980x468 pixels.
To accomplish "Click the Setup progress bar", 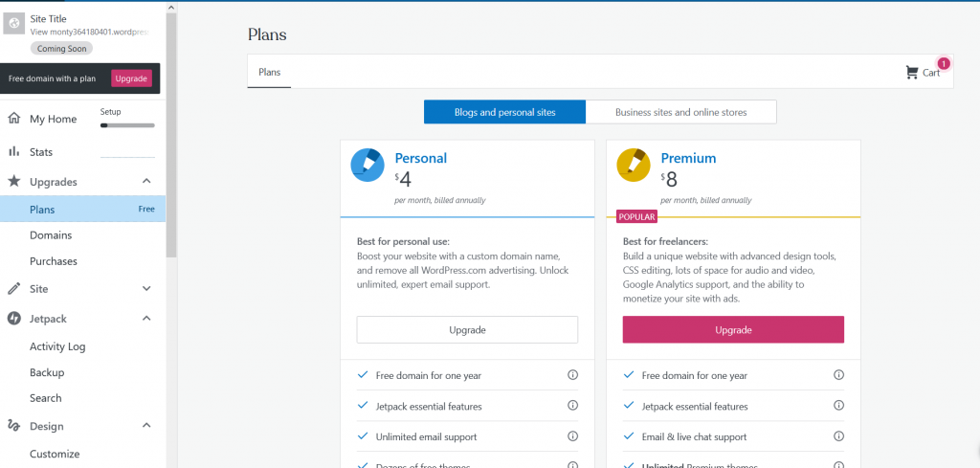I will coord(127,125).
